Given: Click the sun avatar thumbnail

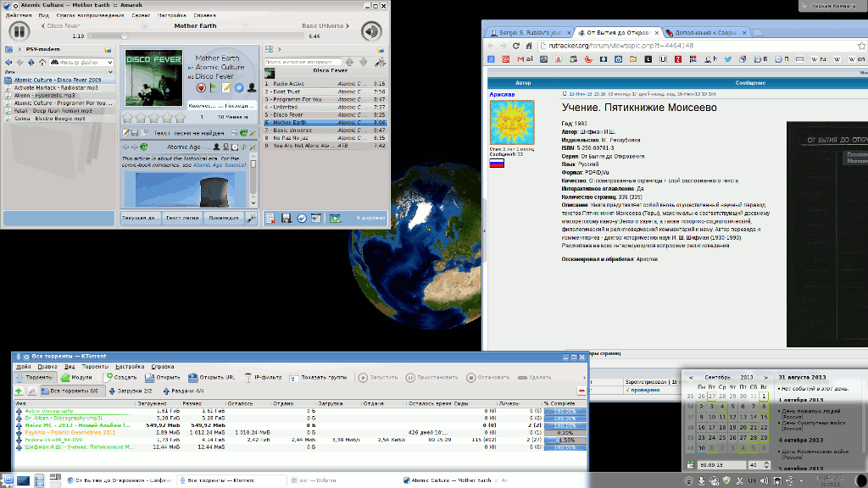Looking at the screenshot, I should click(x=512, y=123).
